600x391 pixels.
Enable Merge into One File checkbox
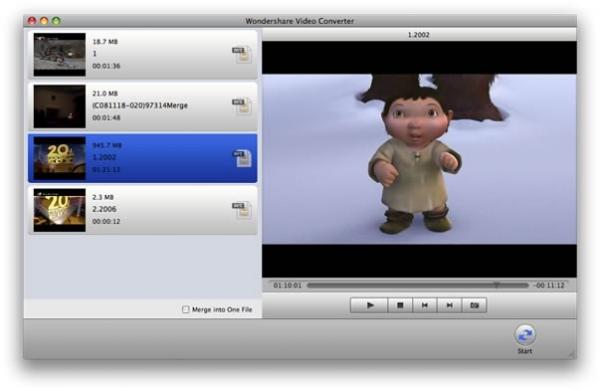click(x=186, y=309)
